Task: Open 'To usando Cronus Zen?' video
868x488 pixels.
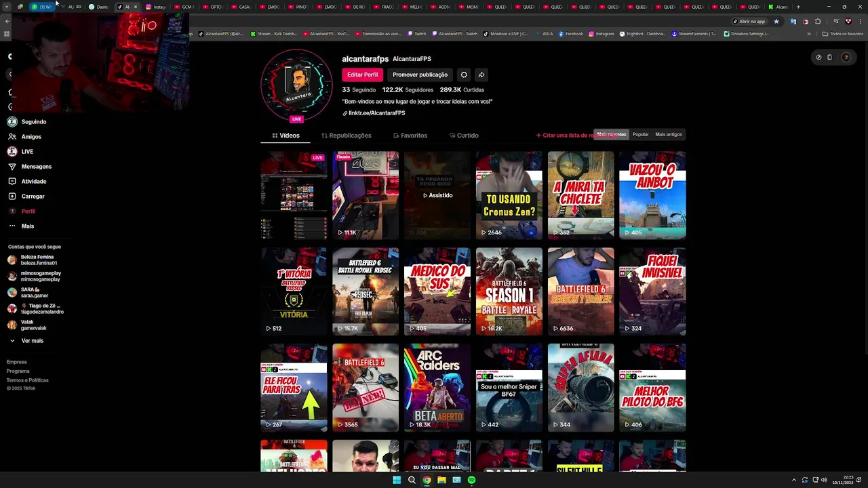Action: click(509, 195)
